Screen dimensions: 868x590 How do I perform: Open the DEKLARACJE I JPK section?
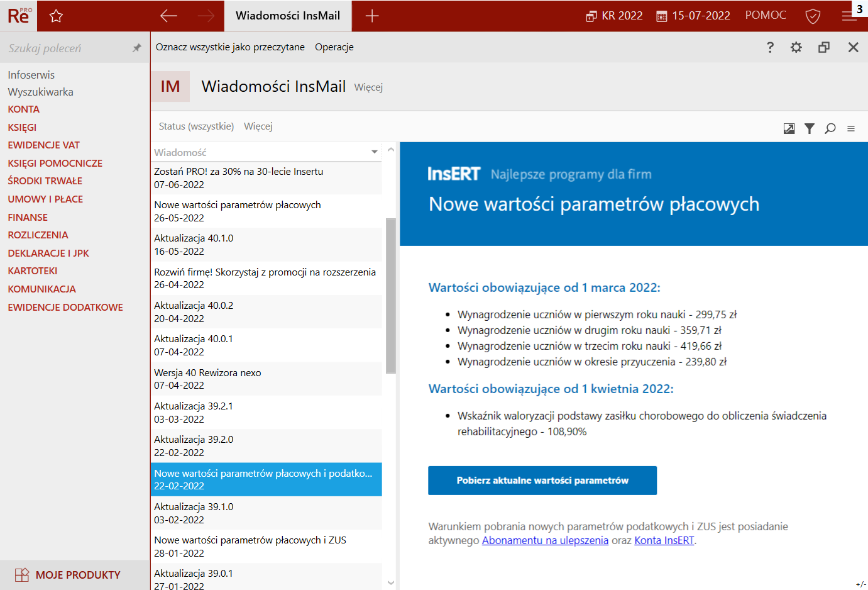[x=48, y=253]
